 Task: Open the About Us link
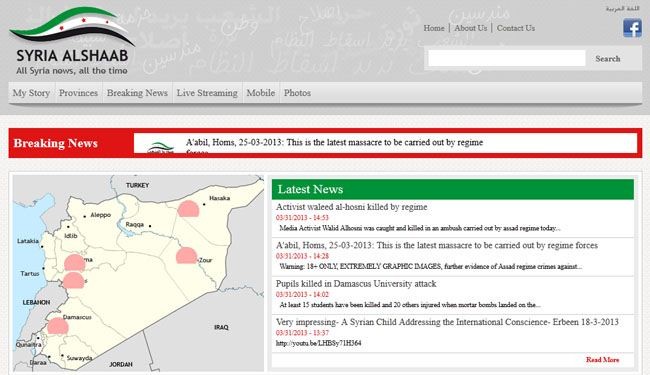point(471,28)
